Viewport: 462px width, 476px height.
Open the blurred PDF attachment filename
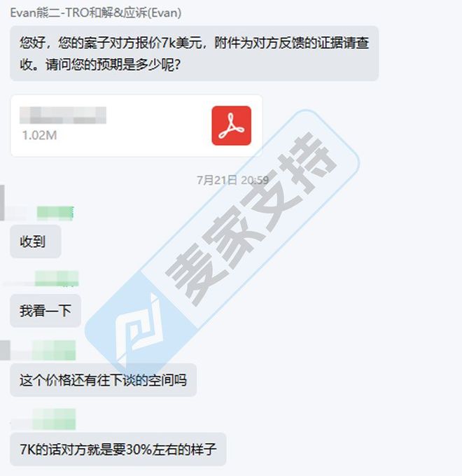[x=63, y=115]
